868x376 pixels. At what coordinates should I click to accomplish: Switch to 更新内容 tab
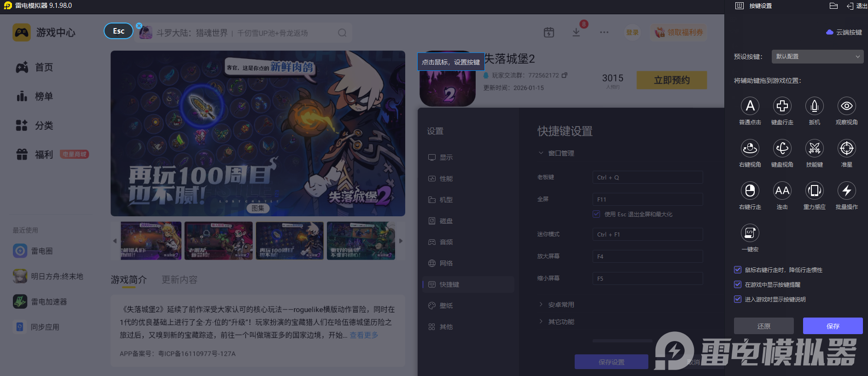tap(180, 280)
